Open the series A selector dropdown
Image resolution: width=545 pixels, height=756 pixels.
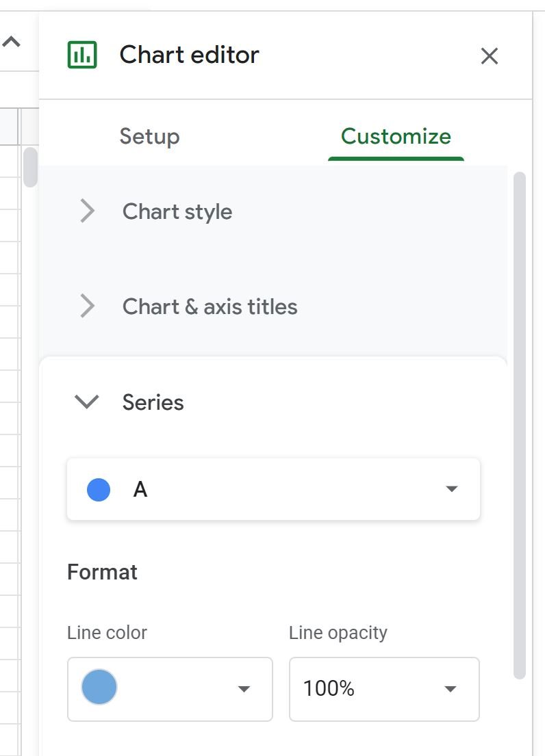273,489
